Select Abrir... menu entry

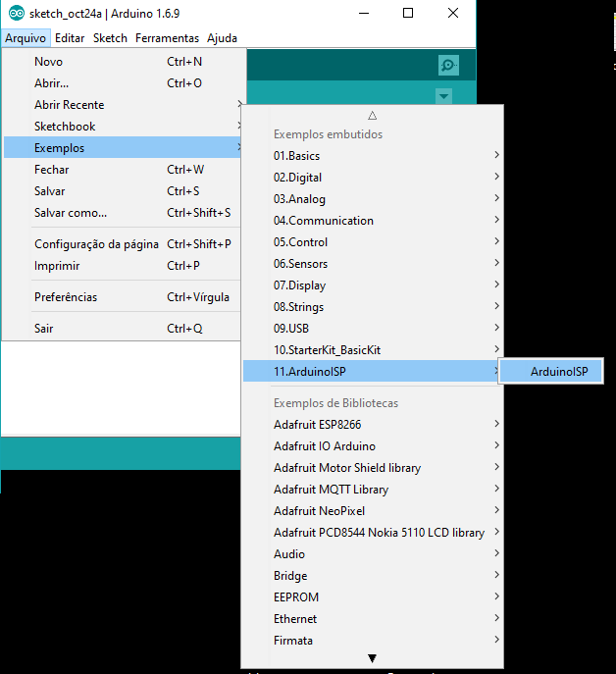(x=122, y=83)
